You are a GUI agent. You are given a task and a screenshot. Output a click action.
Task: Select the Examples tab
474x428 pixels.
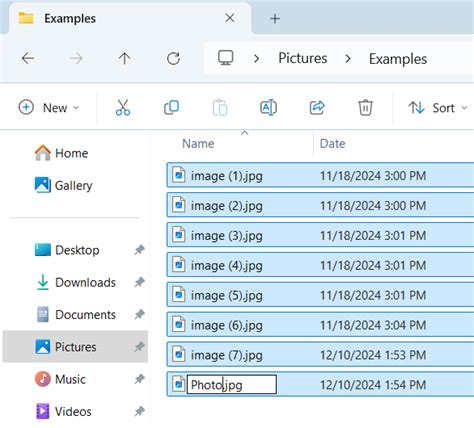130,18
